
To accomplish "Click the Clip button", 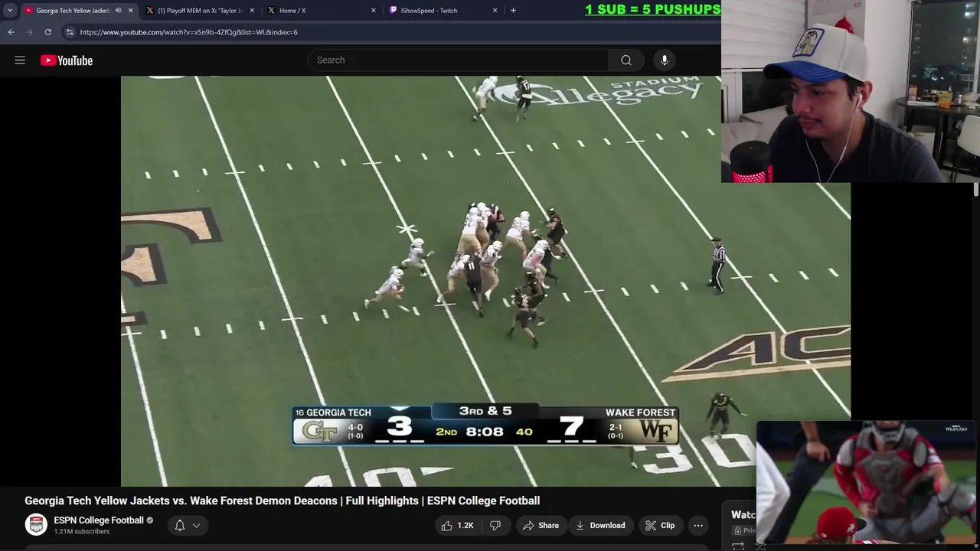I will 660,526.
